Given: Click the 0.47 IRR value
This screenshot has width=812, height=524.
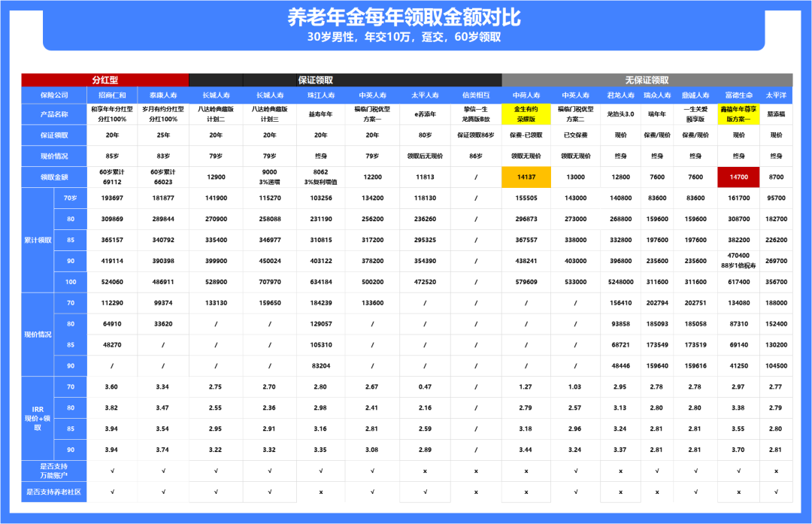Looking at the screenshot, I should pos(425,386).
